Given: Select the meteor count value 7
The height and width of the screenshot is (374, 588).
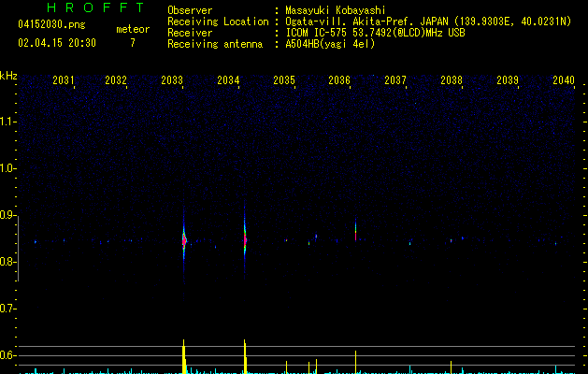Looking at the screenshot, I should [x=133, y=43].
